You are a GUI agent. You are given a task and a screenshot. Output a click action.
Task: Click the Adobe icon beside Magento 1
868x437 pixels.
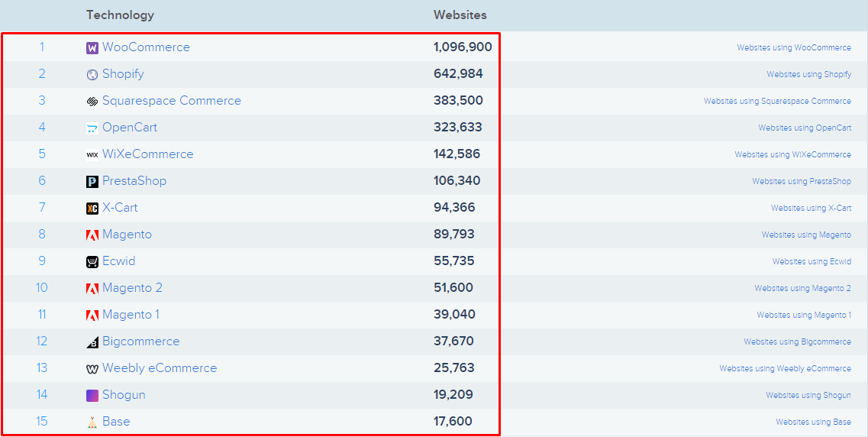pos(92,316)
